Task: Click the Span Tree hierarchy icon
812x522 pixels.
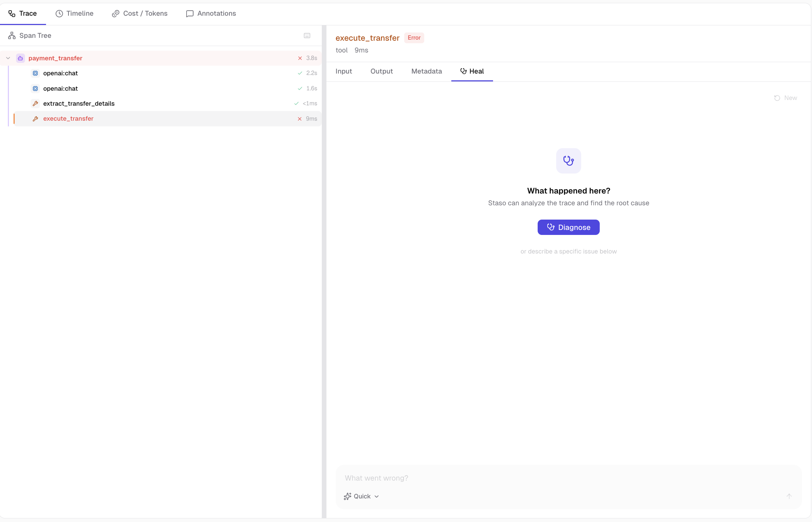Action: (12, 36)
